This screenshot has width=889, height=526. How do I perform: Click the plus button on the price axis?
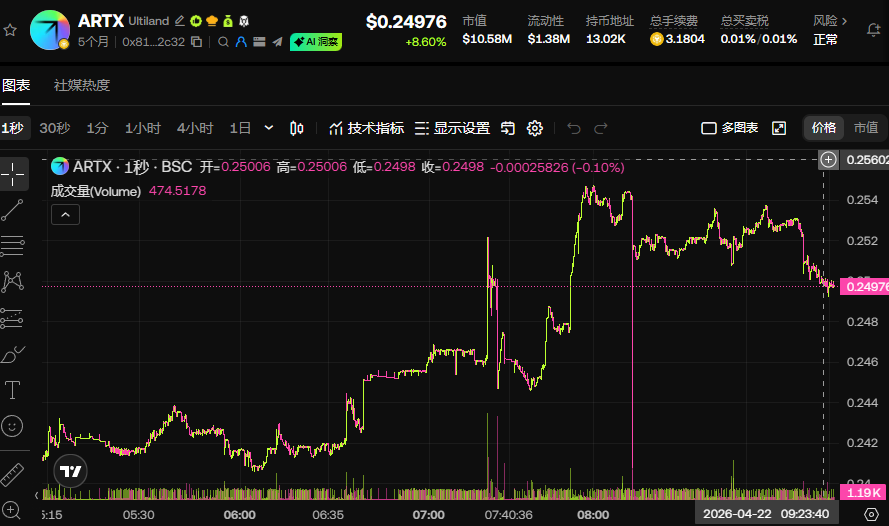tap(828, 160)
